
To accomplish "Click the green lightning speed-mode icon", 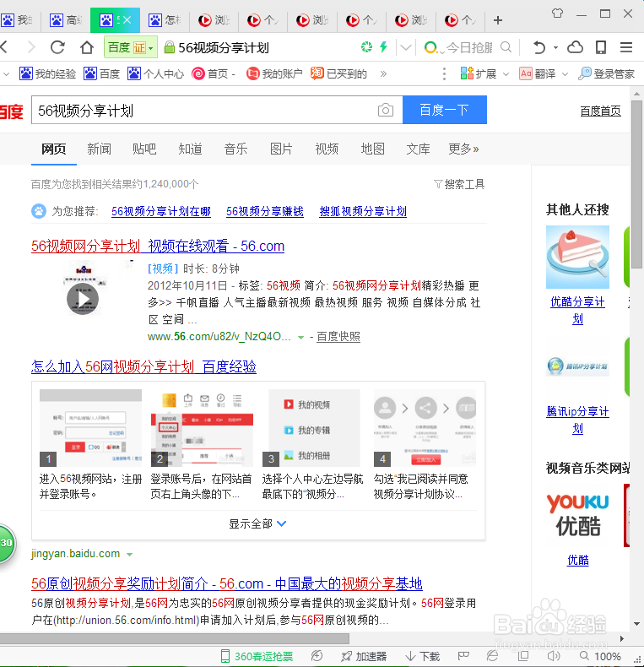I will pyautogui.click(x=384, y=46).
